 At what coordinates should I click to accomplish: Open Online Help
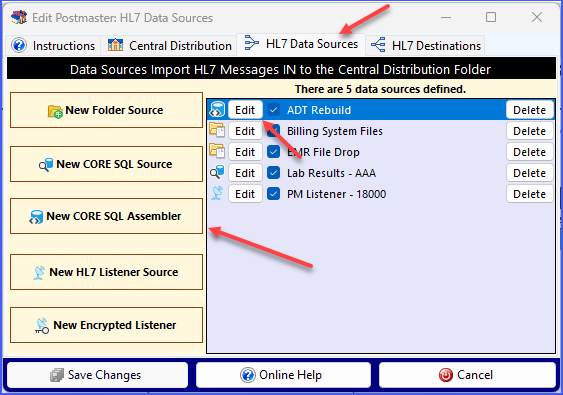pos(283,375)
